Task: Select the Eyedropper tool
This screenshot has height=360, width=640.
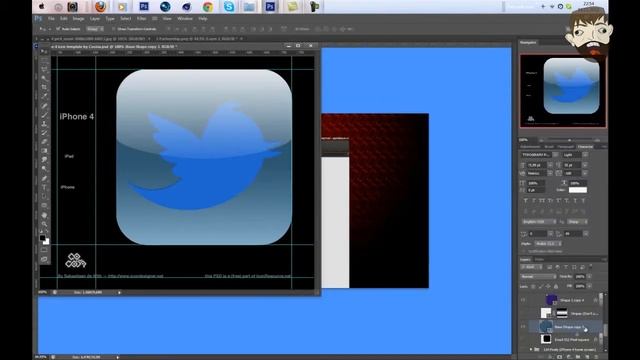Action: [44, 96]
